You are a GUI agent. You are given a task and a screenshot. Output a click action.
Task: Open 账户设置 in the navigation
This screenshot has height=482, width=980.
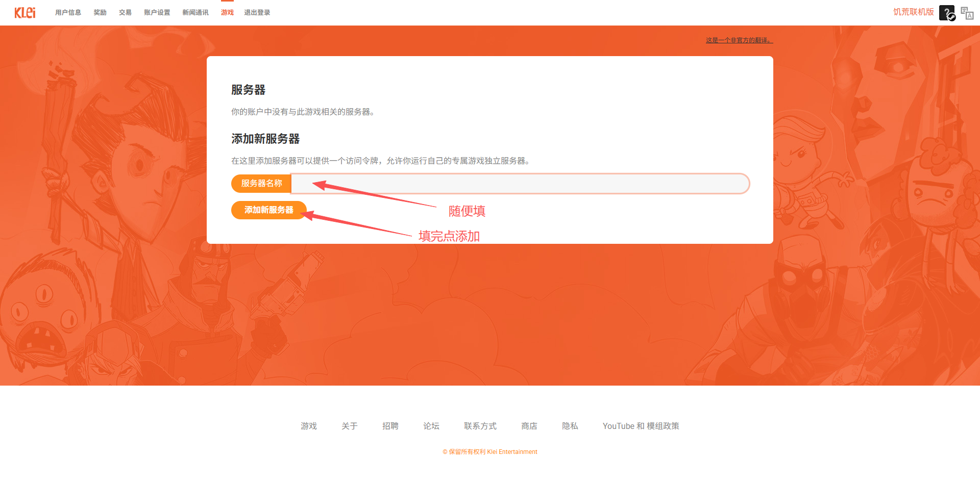click(x=157, y=13)
